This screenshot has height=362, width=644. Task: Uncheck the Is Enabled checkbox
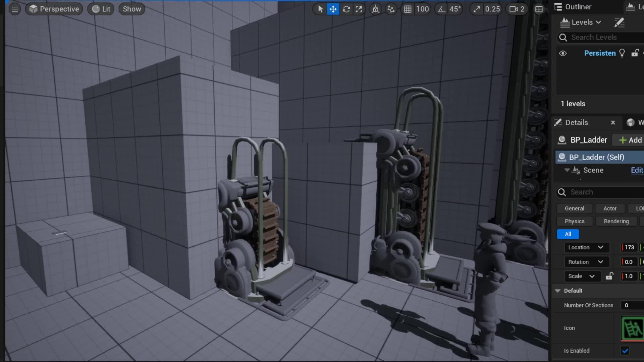pyautogui.click(x=625, y=351)
